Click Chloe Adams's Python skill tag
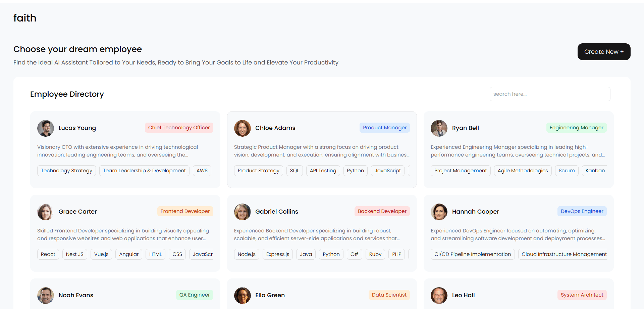 point(356,171)
